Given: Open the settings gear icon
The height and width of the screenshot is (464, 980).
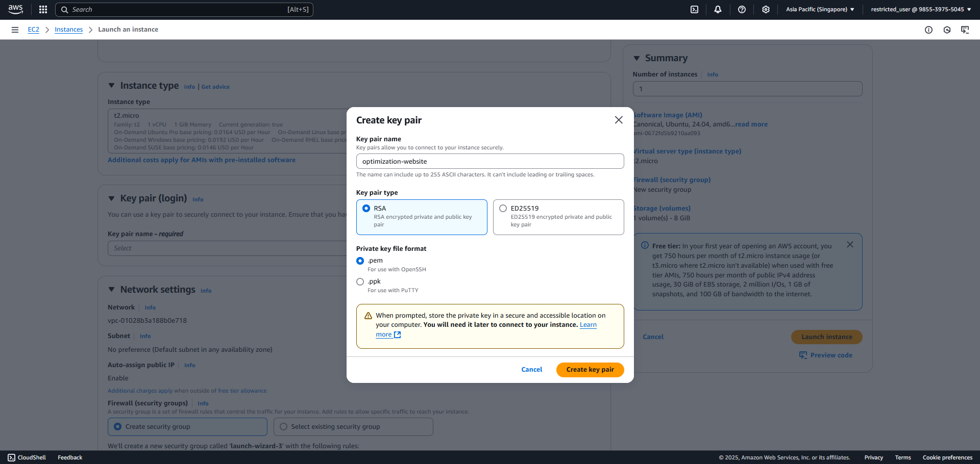Looking at the screenshot, I should [766, 9].
